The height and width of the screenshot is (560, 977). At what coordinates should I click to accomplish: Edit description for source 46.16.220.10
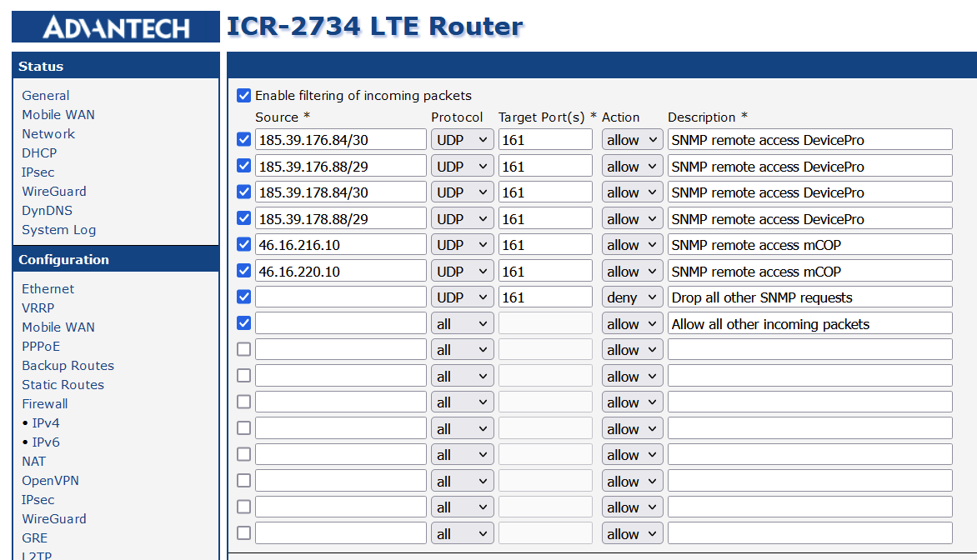point(810,271)
